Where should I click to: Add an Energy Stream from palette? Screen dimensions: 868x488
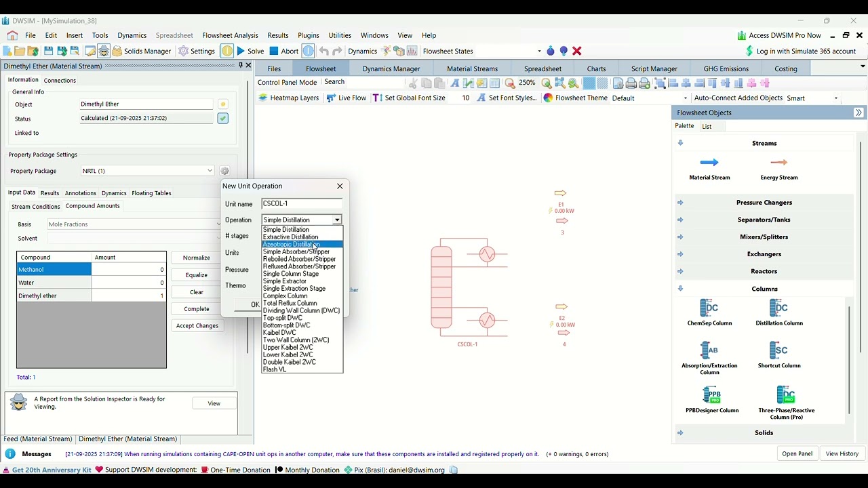click(779, 168)
